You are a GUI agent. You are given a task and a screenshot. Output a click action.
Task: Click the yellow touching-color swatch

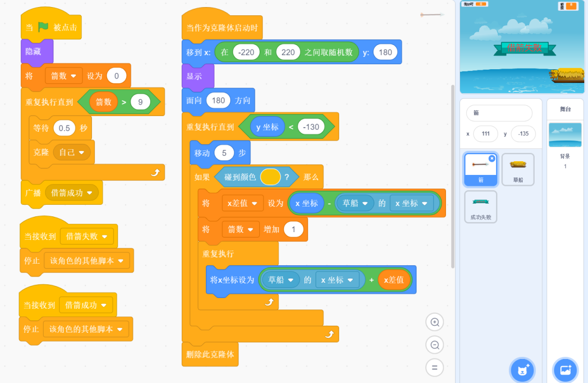pos(270,177)
